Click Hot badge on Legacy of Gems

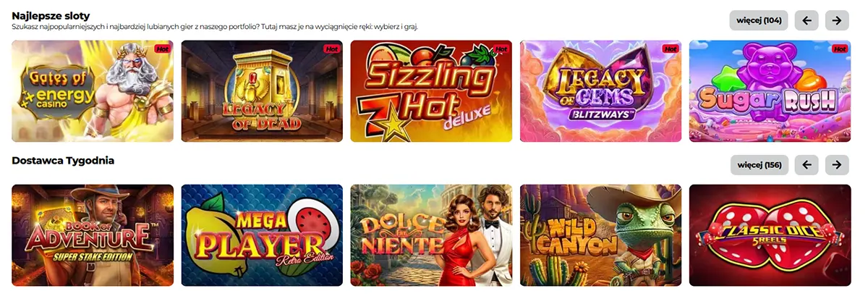671,49
